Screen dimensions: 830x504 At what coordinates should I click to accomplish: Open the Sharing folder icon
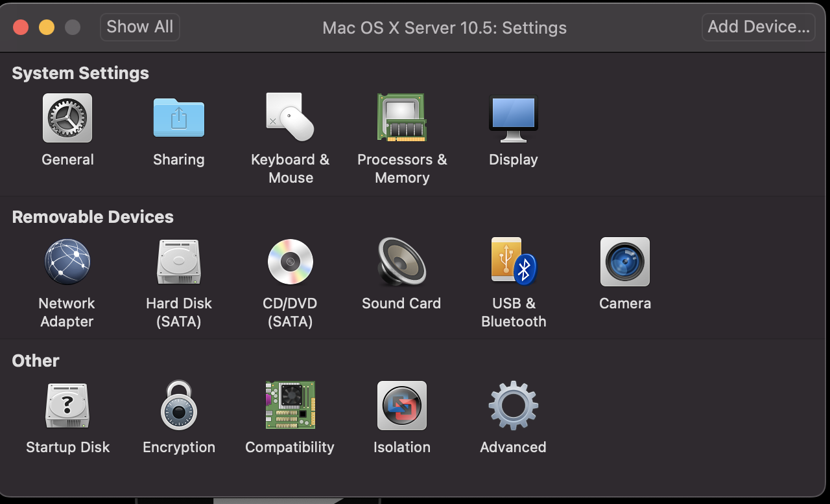click(x=178, y=118)
